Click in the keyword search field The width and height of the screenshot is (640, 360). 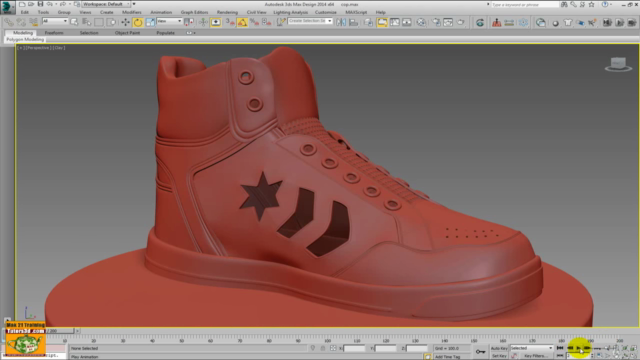[x=524, y=4]
